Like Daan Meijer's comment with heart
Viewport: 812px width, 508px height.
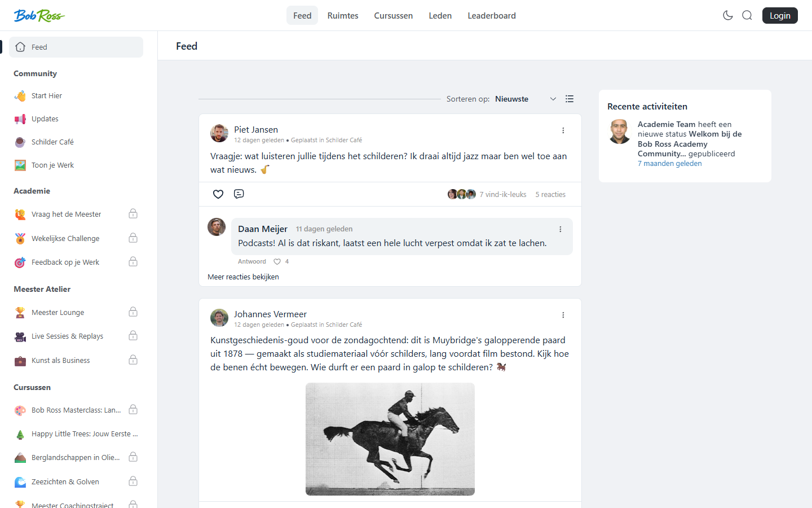pyautogui.click(x=277, y=261)
